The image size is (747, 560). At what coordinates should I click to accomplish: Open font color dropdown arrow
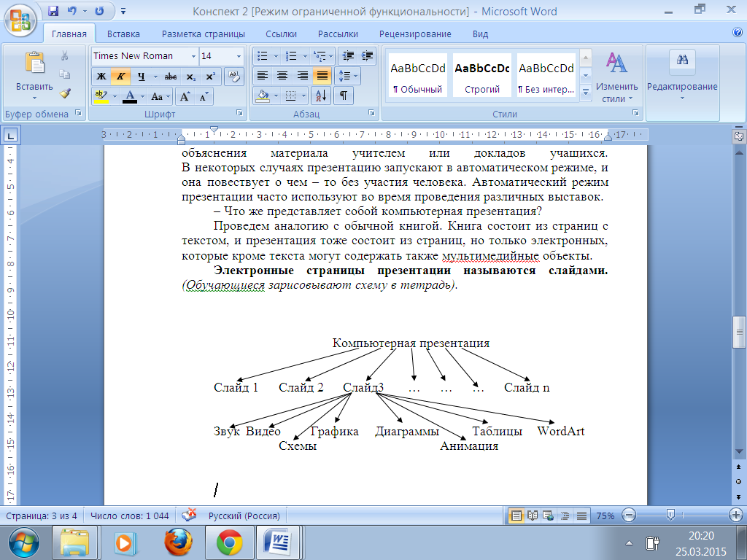point(142,97)
